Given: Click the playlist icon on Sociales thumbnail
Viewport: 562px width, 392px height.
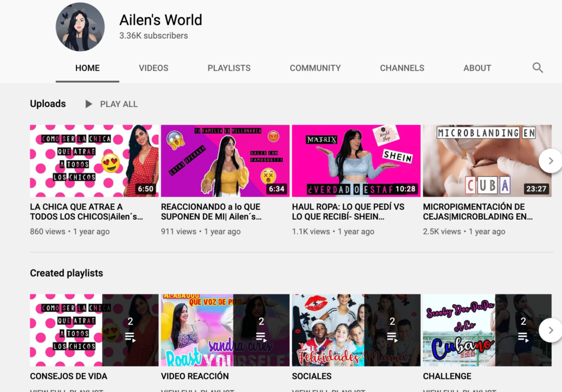Looking at the screenshot, I should tap(392, 337).
